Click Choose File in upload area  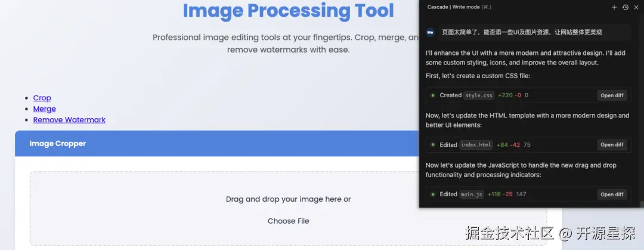coord(288,221)
